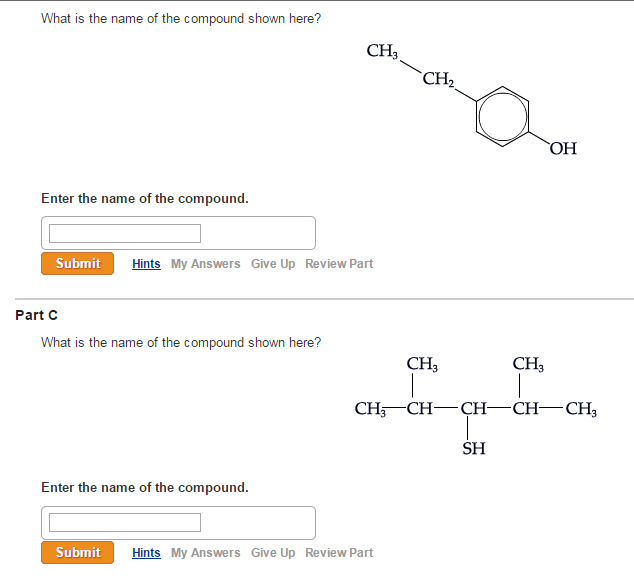
Task: Click the Part C answer input field
Action: click(x=126, y=522)
